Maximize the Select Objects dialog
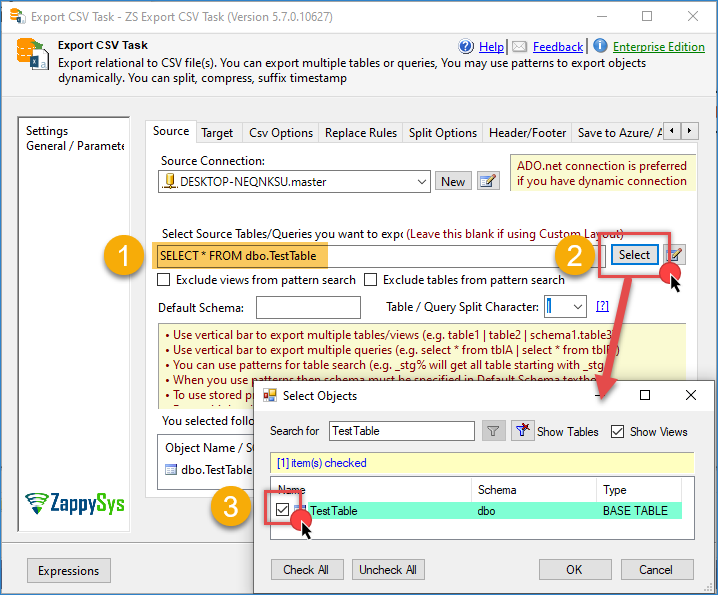 point(645,395)
